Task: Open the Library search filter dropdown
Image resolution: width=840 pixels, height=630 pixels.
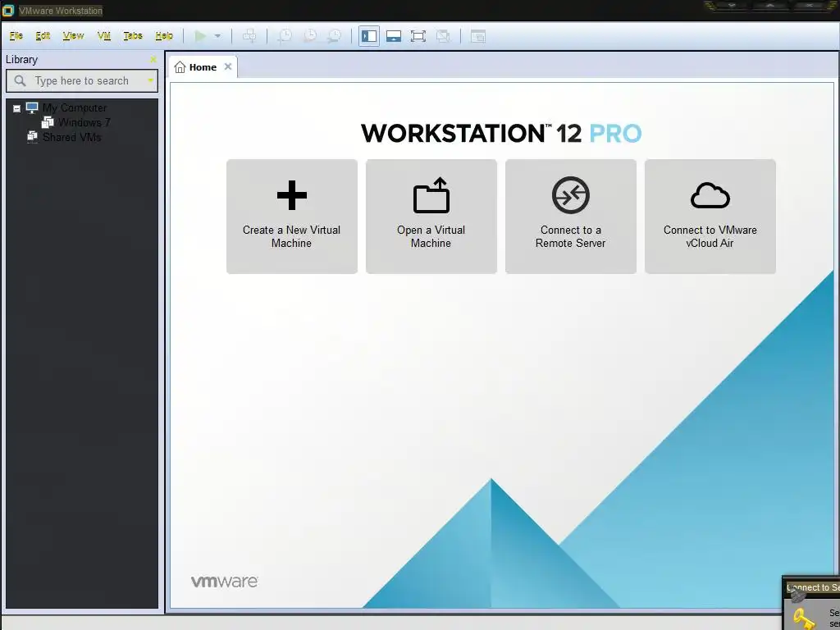Action: pos(151,81)
